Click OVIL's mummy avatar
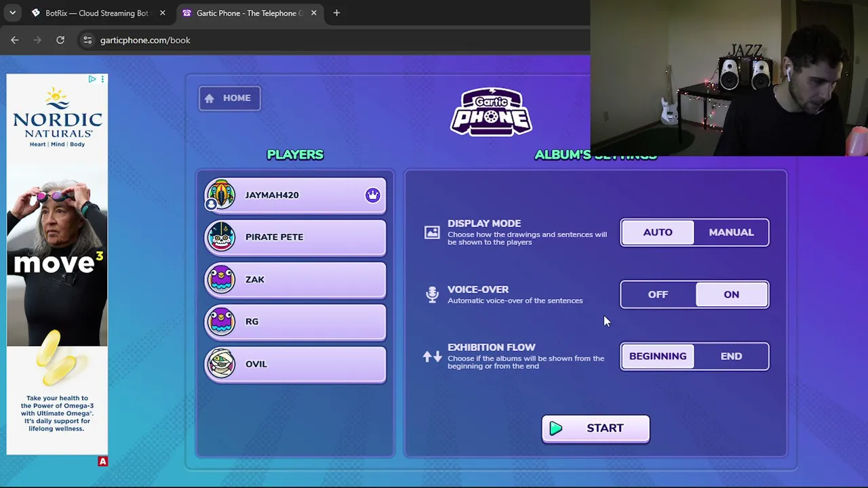This screenshot has width=868, height=488. (x=221, y=364)
